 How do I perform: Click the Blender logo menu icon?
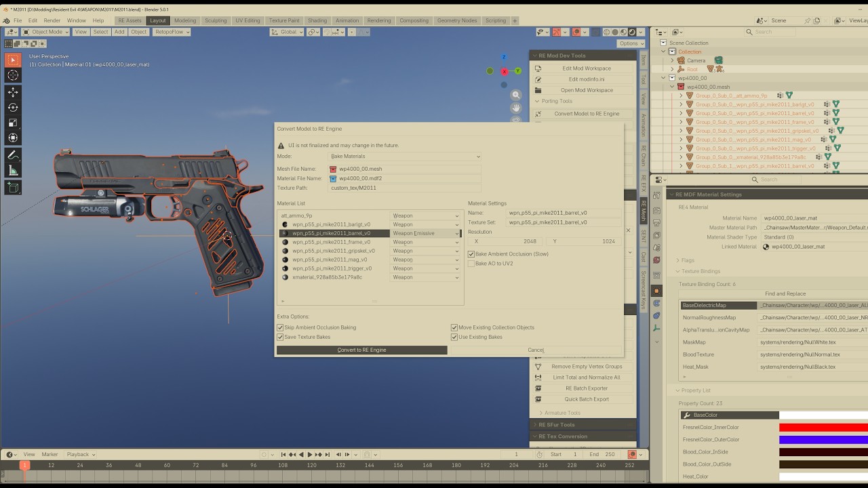pyautogui.click(x=6, y=20)
